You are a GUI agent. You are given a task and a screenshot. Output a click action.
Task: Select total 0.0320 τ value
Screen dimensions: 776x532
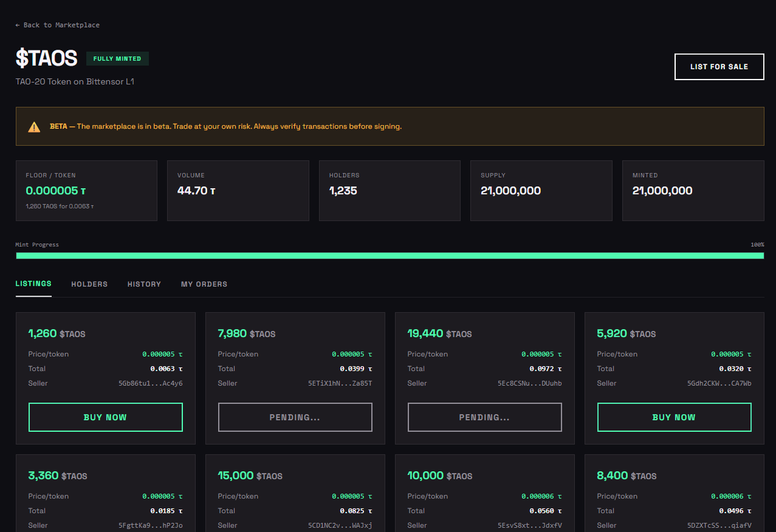pyautogui.click(x=735, y=369)
